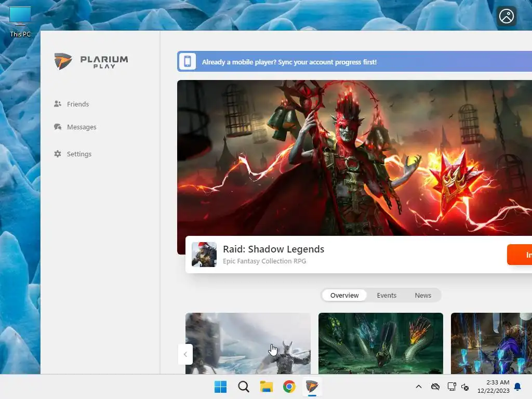This screenshot has width=532, height=399.
Task: Click the Plarium Play taskbar icon
Action: pos(312,387)
